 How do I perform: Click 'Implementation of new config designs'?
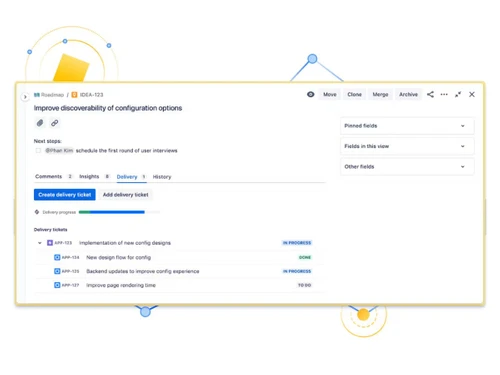tap(125, 243)
